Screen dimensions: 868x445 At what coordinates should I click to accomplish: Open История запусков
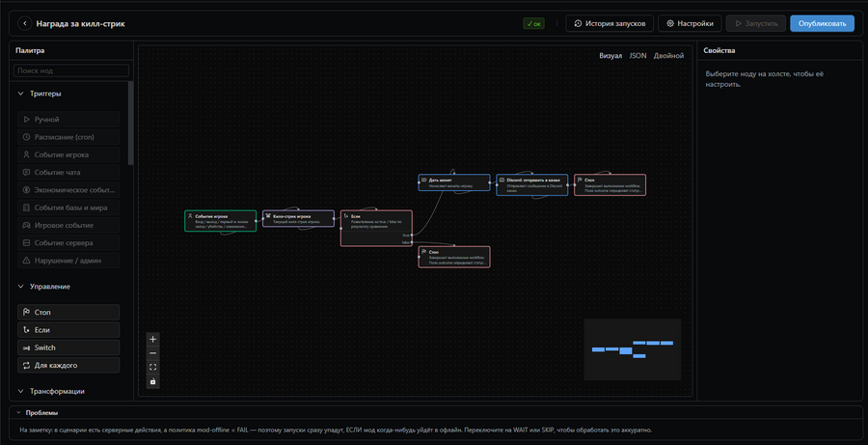[x=610, y=24]
